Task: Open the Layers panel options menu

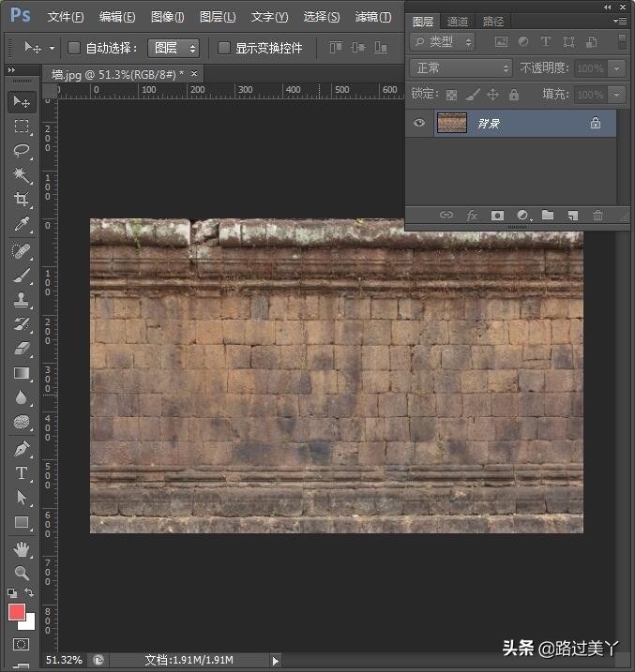Action: tap(620, 21)
